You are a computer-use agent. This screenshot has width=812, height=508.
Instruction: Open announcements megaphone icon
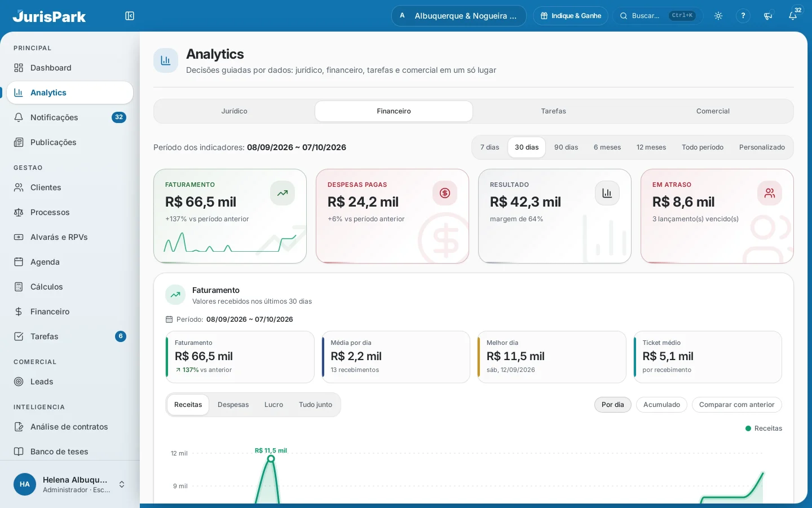click(x=768, y=16)
